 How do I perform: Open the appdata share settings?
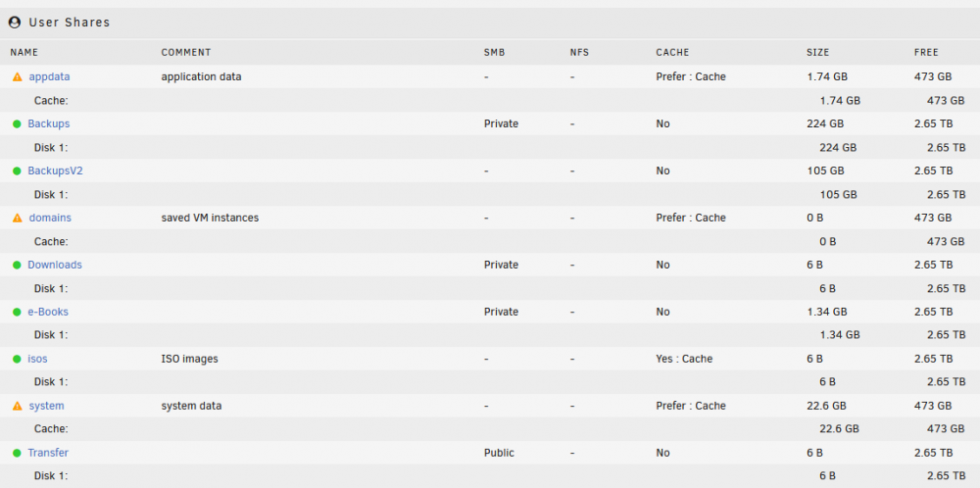[49, 76]
